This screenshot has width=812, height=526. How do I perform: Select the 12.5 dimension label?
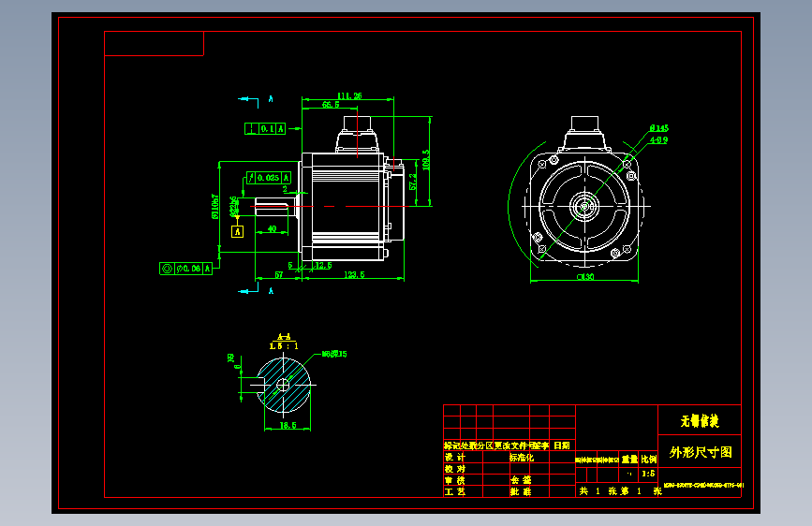pyautogui.click(x=323, y=266)
